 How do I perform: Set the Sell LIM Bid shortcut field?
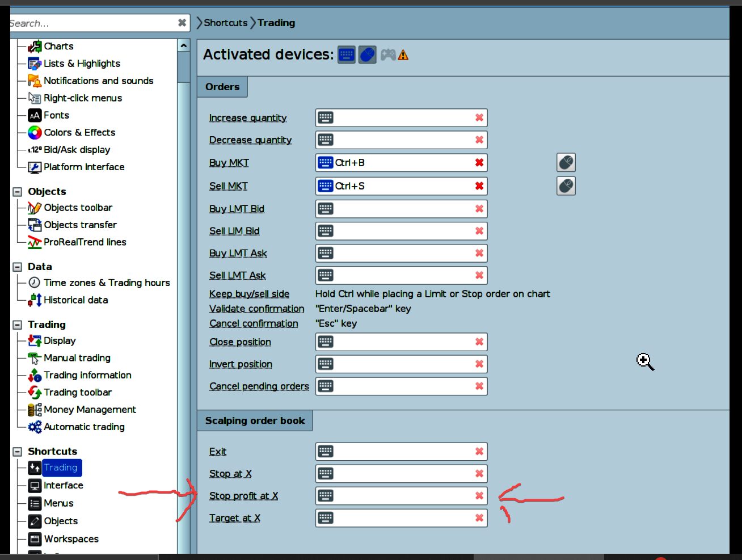[x=402, y=231]
